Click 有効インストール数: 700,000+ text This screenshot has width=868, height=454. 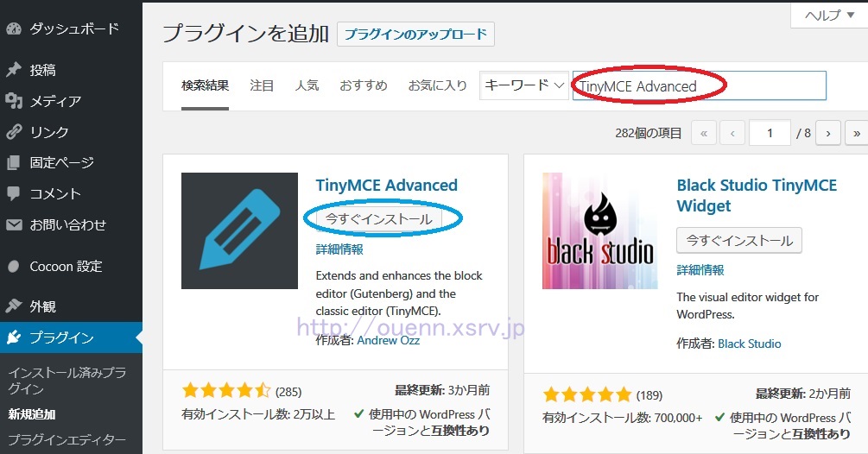(x=622, y=418)
